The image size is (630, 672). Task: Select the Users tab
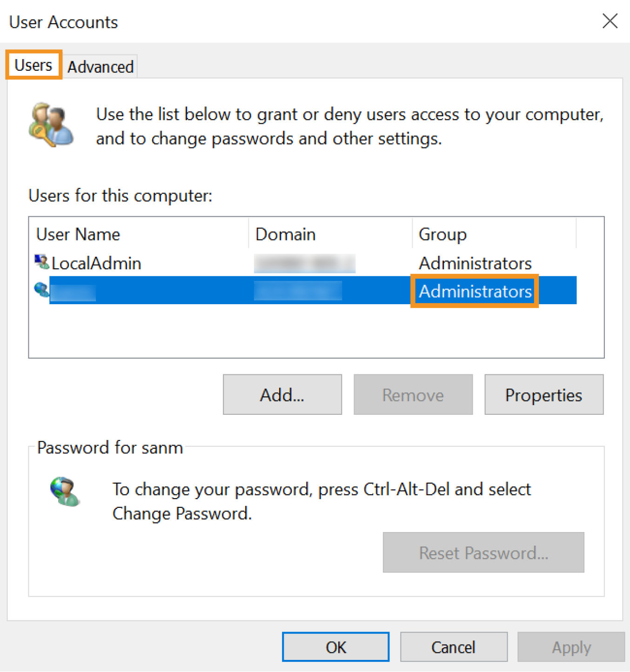pyautogui.click(x=34, y=65)
